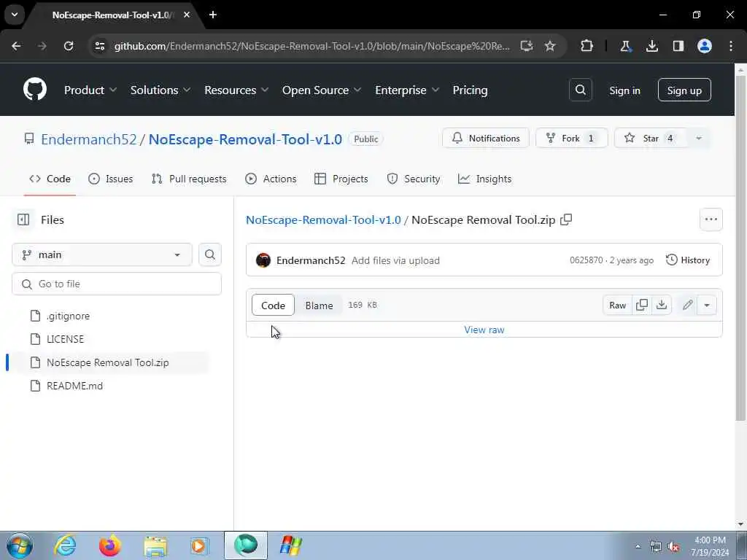Click install app icon in address bar
The height and width of the screenshot is (560, 747).
(526, 46)
